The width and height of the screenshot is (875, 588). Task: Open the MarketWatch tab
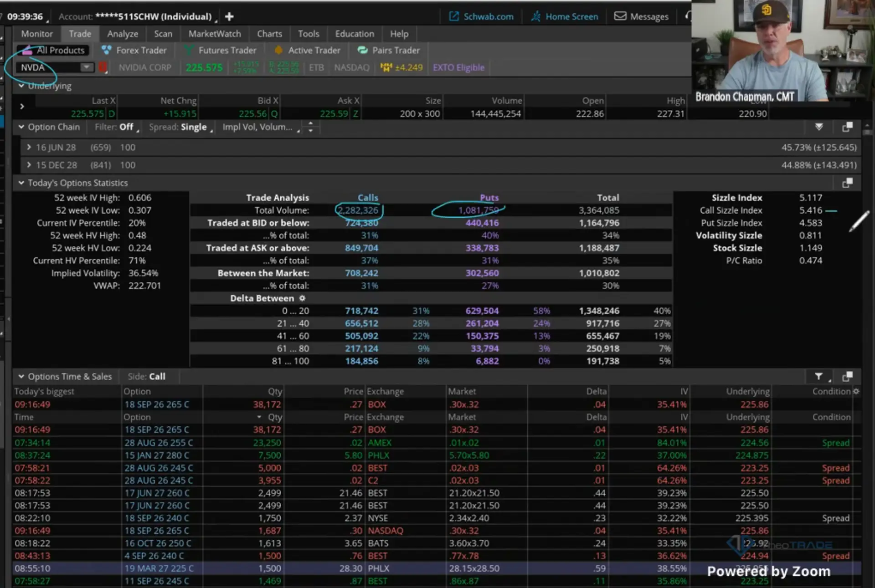coord(215,34)
